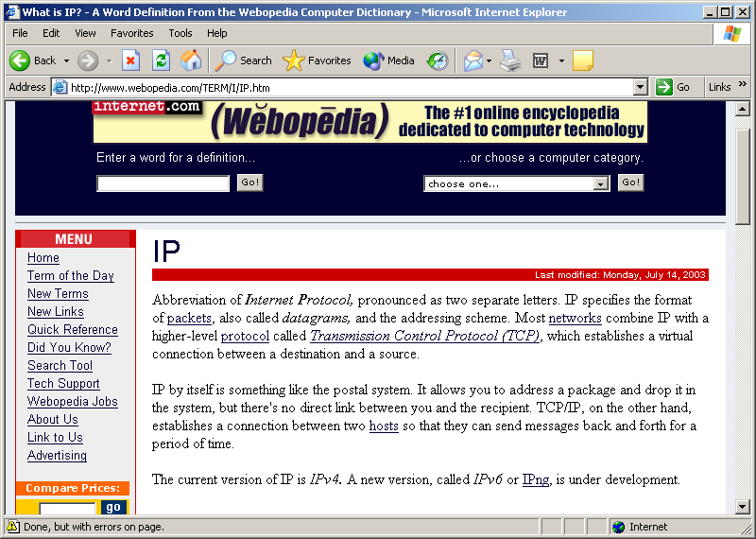Follow the Transmission Control Protocol (TCP) link
Image resolution: width=756 pixels, height=539 pixels.
(x=424, y=337)
